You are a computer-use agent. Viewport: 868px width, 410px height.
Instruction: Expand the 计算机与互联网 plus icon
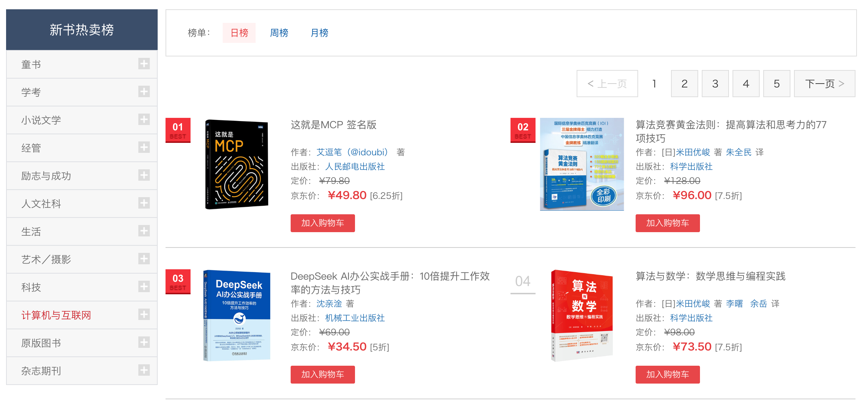(144, 315)
